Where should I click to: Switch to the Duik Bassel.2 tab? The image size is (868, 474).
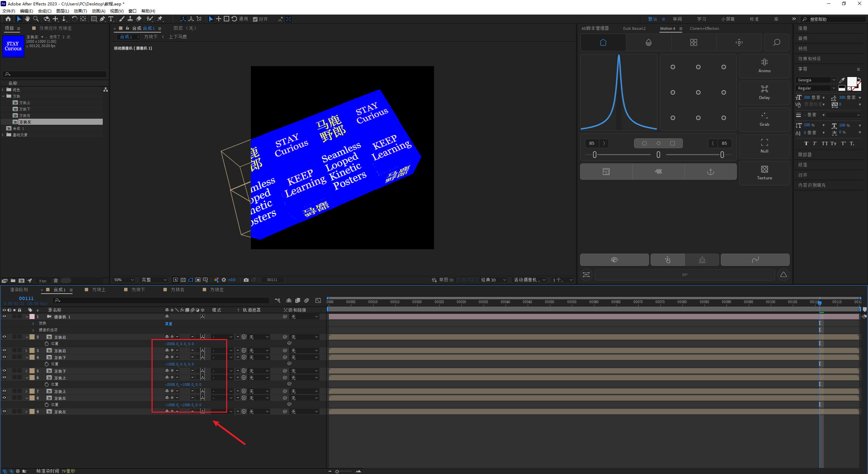[x=634, y=28]
